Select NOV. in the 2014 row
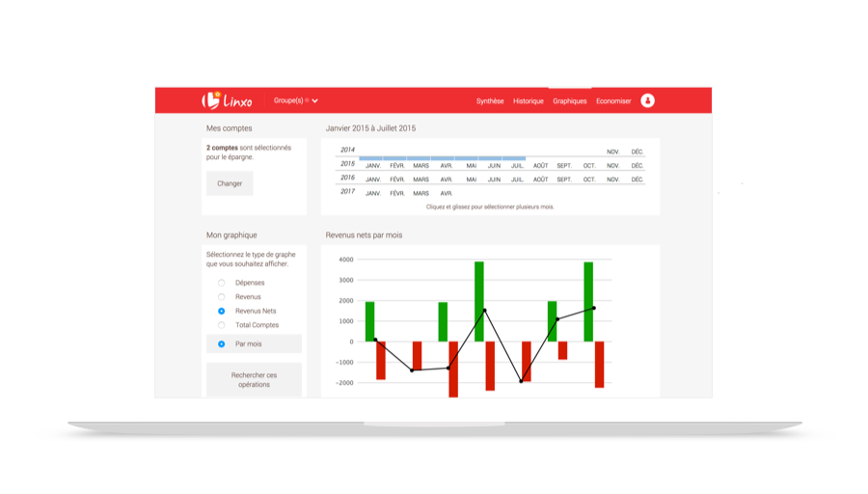The width and height of the screenshot is (868, 494). [612, 151]
